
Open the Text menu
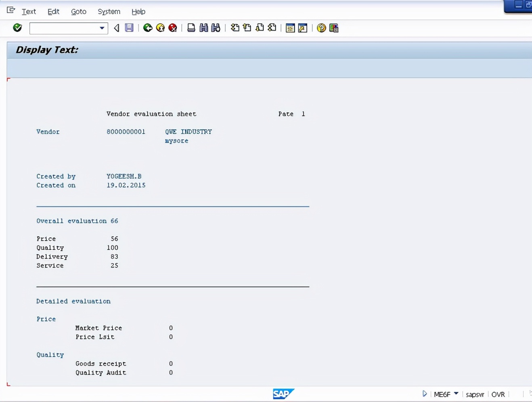pyautogui.click(x=29, y=12)
